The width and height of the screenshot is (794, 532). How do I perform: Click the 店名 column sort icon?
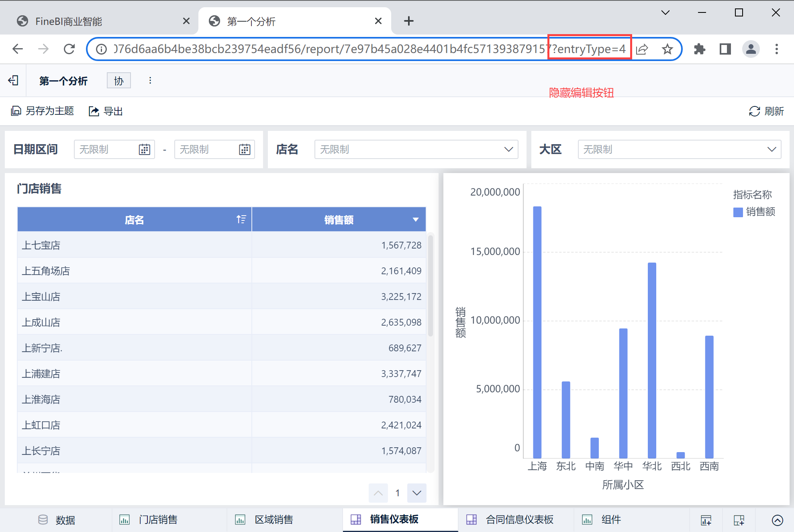(x=241, y=219)
